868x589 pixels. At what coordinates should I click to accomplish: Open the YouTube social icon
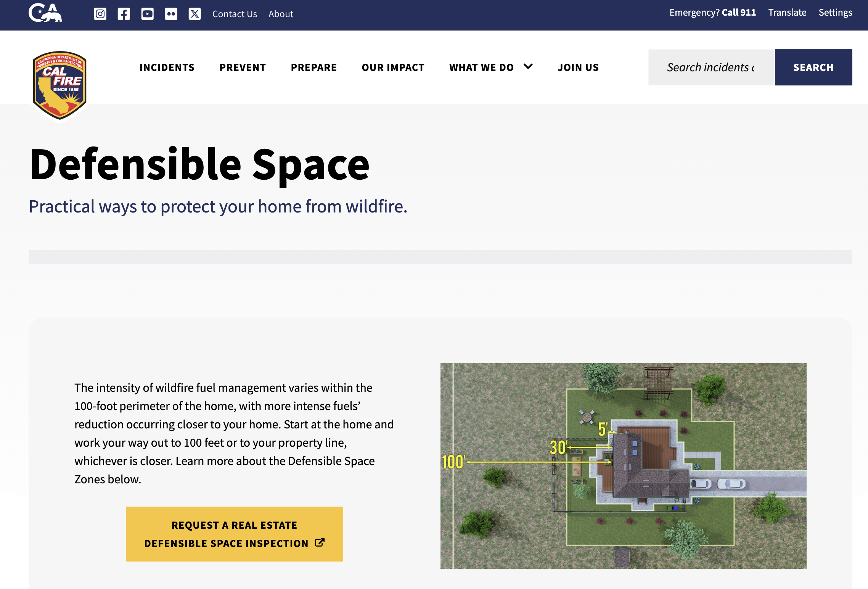pos(147,14)
